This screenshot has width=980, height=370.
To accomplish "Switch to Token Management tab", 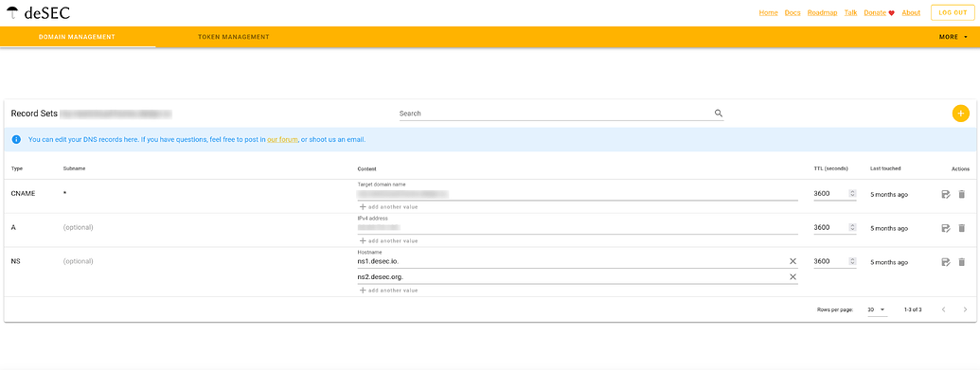I will 234,37.
